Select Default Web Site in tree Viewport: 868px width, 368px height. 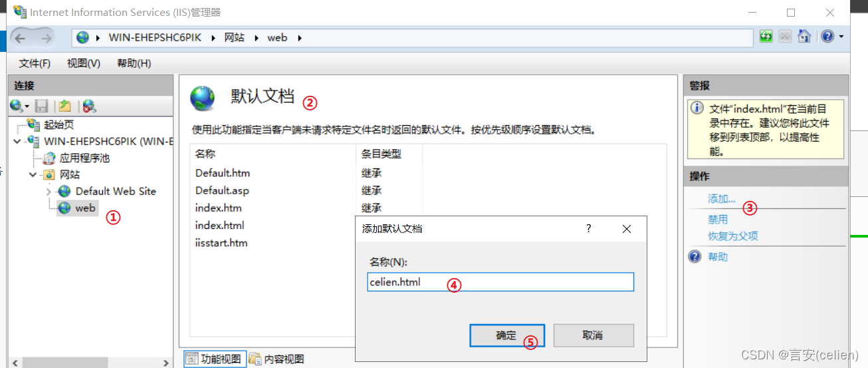click(x=116, y=191)
